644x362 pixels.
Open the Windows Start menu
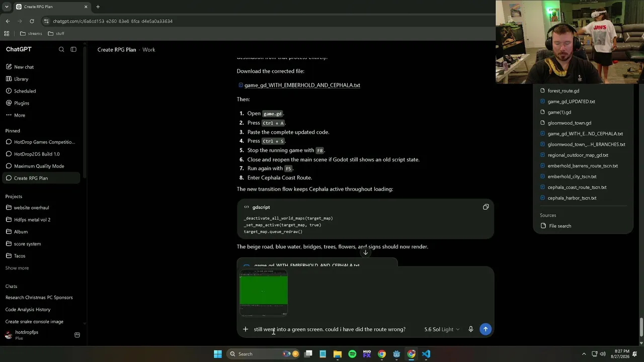pos(218,354)
